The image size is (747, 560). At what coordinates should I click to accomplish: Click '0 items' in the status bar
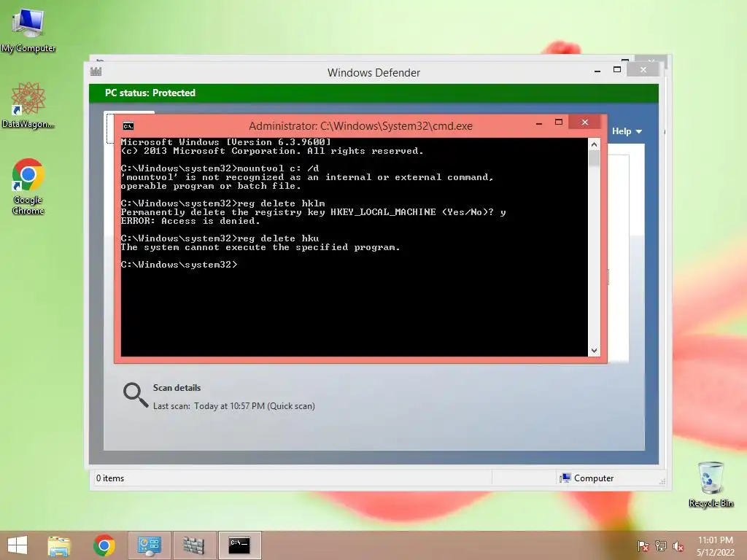pyautogui.click(x=110, y=478)
